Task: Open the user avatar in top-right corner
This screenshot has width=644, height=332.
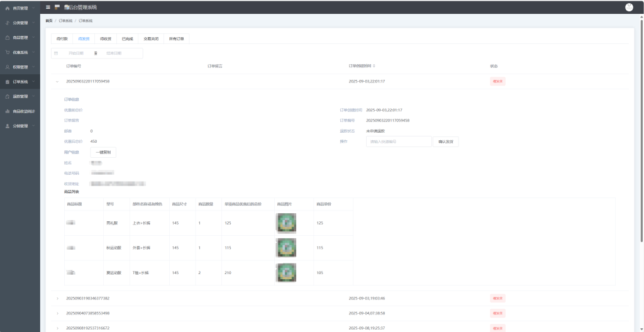Action: (629, 7)
